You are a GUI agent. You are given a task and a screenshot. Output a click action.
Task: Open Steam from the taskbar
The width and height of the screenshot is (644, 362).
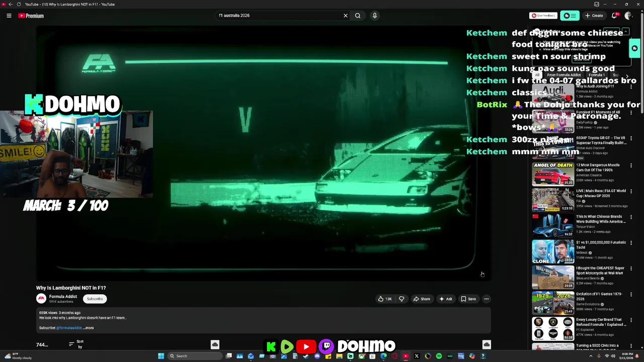(306, 356)
